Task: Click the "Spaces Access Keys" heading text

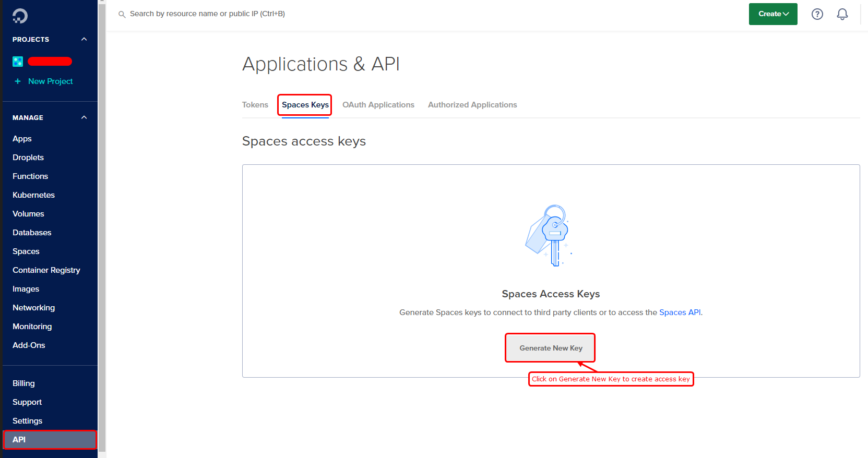Action: 551,294
